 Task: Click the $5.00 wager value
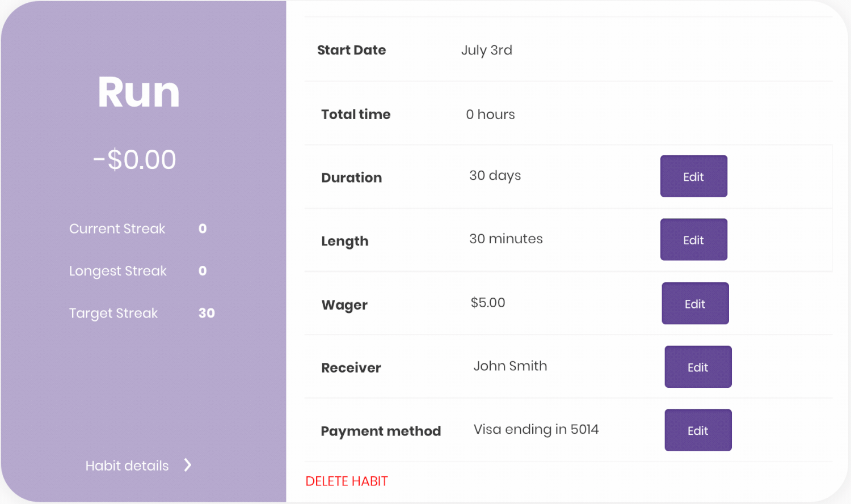point(488,303)
